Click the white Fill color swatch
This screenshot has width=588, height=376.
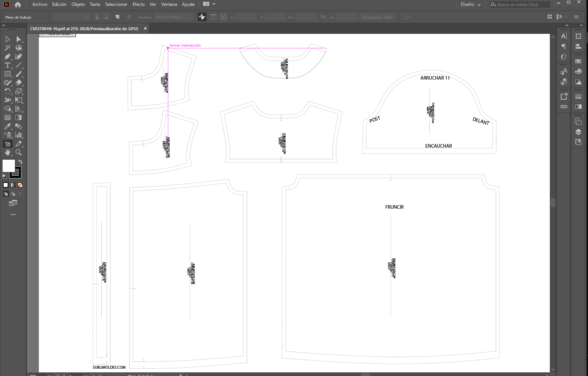pos(9,166)
